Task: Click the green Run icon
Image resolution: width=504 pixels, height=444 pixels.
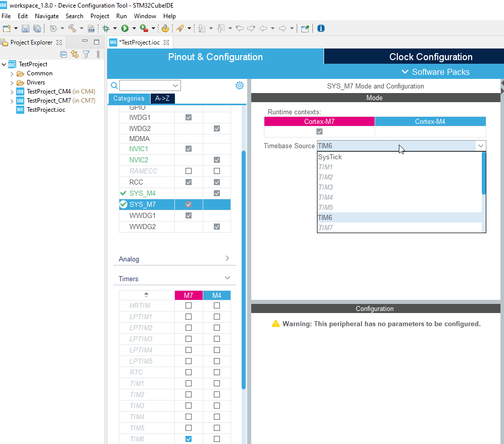Action: [x=125, y=29]
